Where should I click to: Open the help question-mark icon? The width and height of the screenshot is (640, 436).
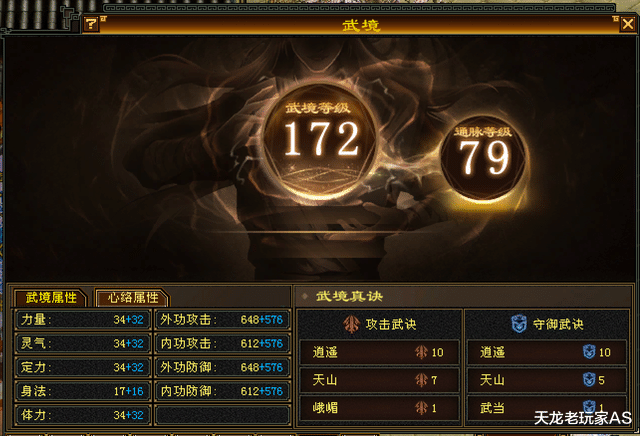coord(91,24)
